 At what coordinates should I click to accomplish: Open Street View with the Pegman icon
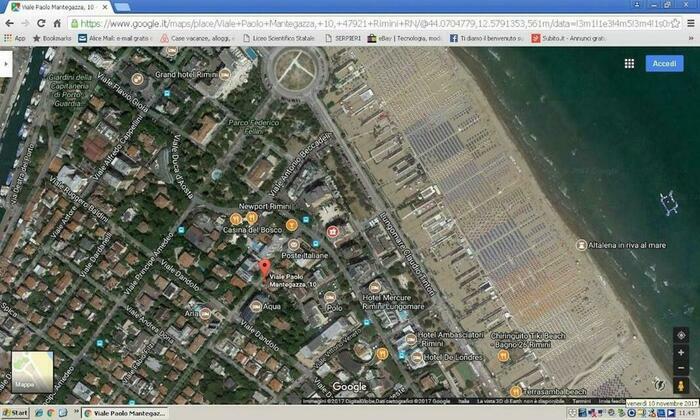(x=681, y=385)
